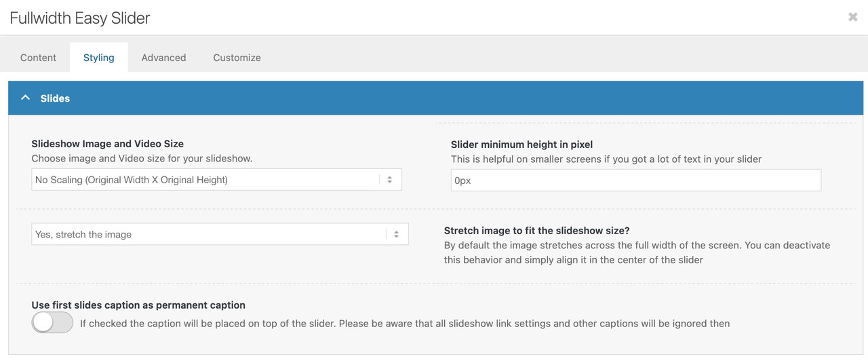Click the 'helpful on smaller screens' hint text

[x=606, y=159]
